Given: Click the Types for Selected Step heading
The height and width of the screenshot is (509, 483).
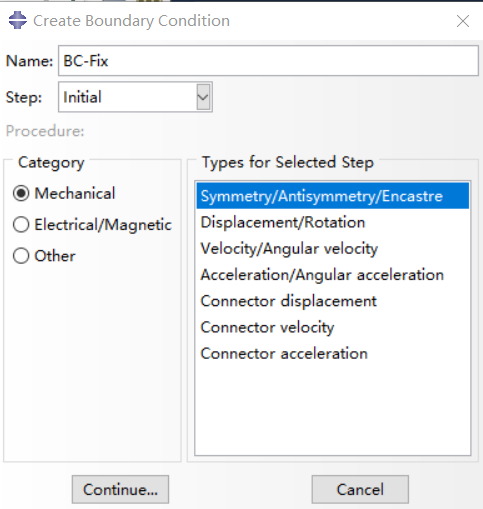Looking at the screenshot, I should pos(288,163).
